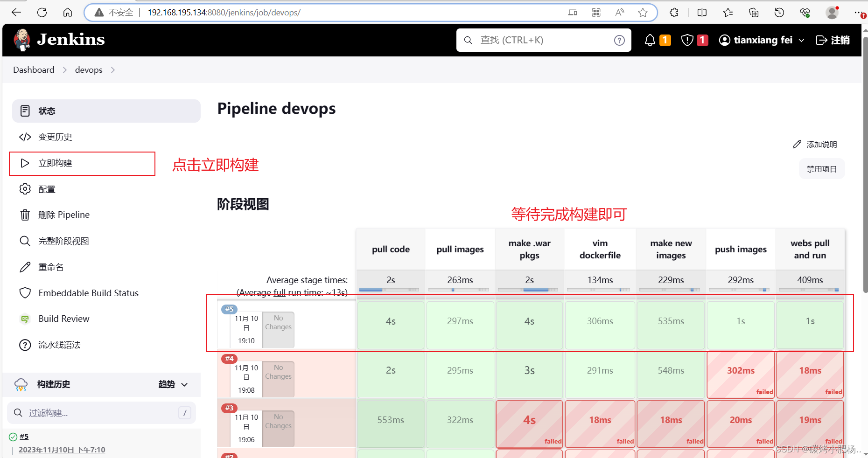Click build #3 pull code 553ms cell
This screenshot has width=868, height=458.
coord(391,424)
